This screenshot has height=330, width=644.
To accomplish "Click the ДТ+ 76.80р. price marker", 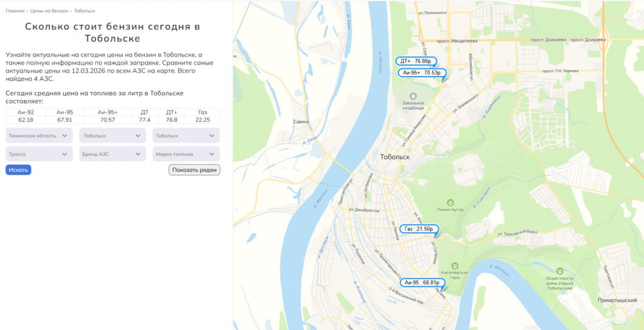I will tap(416, 61).
